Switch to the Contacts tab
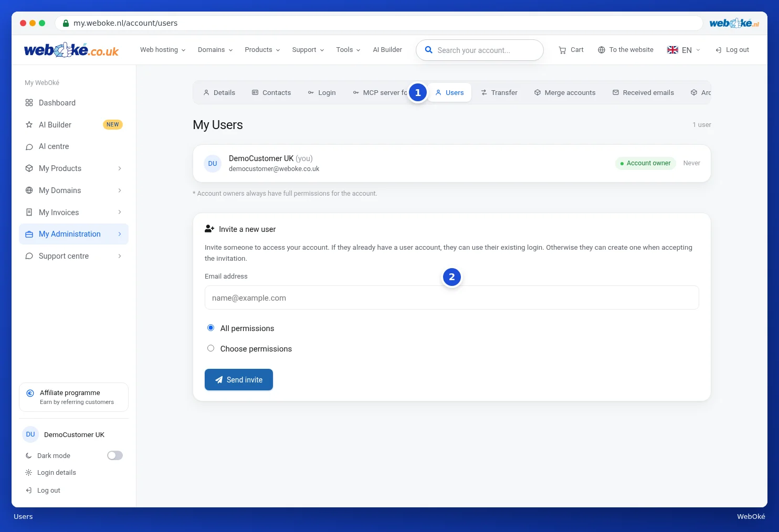The width and height of the screenshot is (779, 532). [271, 93]
